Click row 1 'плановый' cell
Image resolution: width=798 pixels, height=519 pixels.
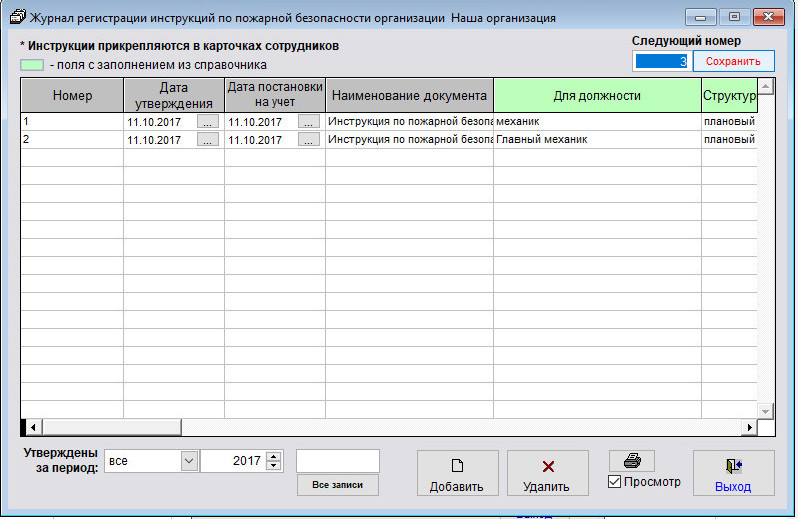pos(729,122)
